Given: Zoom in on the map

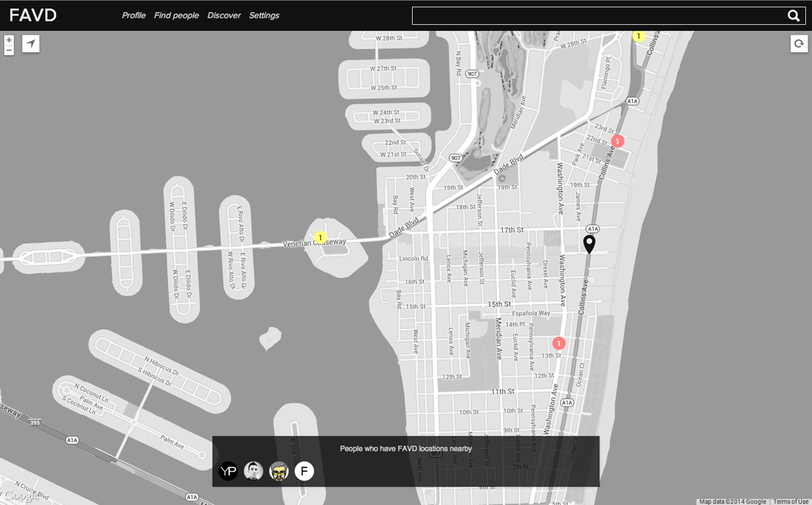Looking at the screenshot, I should pos(9,40).
